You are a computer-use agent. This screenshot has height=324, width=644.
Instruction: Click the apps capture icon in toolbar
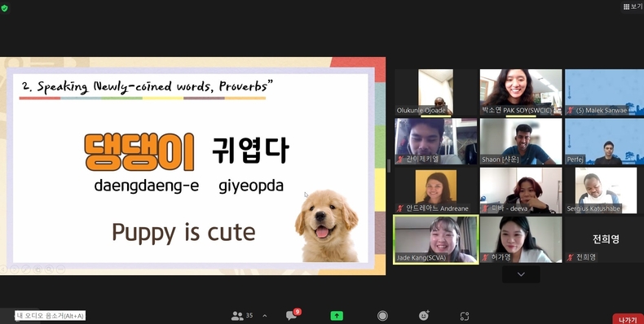click(x=465, y=316)
